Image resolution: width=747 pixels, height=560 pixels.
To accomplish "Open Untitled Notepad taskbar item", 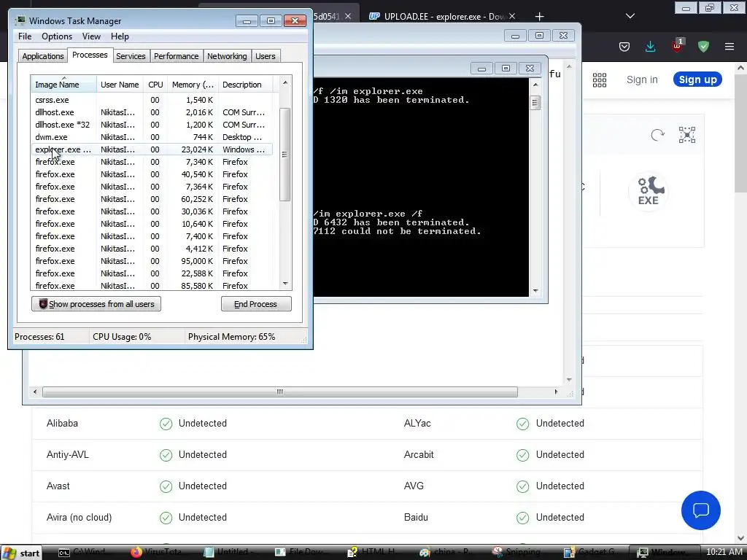I will point(231,553).
